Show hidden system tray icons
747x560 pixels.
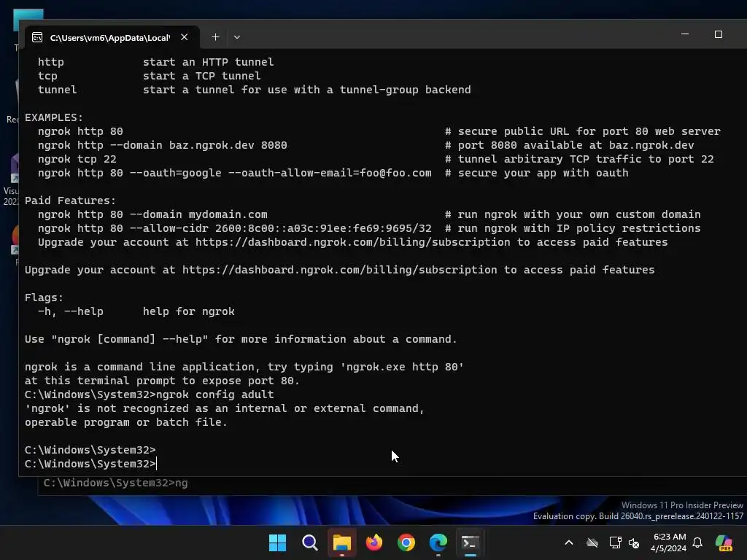569,542
